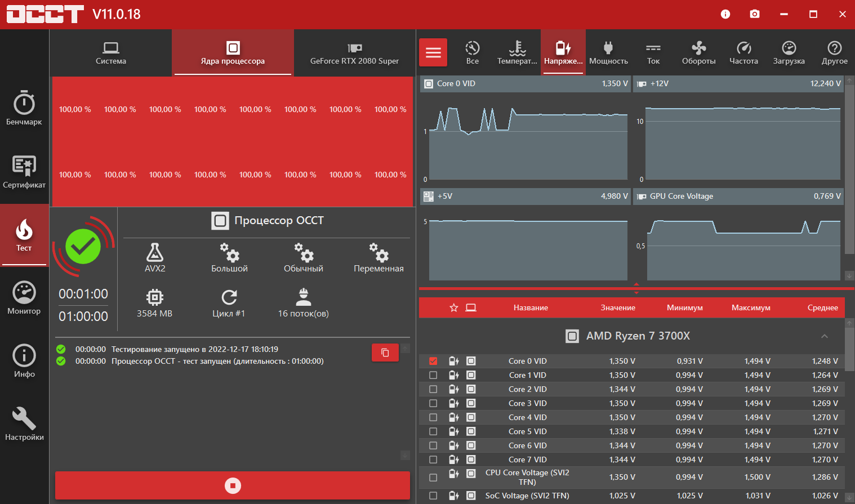
Task: Check the CPU Core Voltage (SVI2 TFN) checkbox
Action: coord(433,478)
